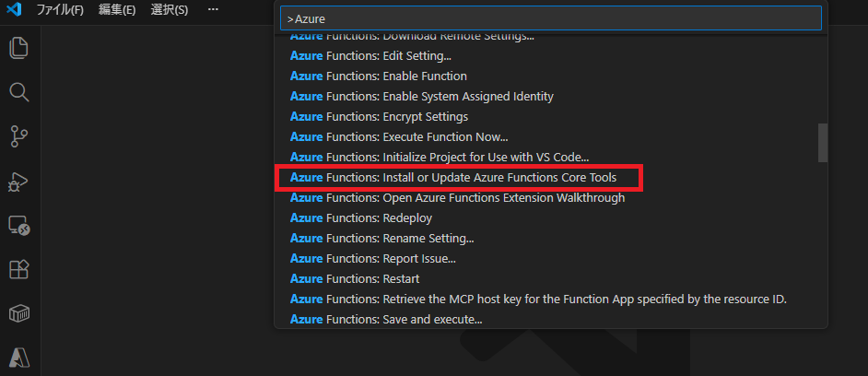The image size is (868, 376).
Task: Open the ファイル(F) menu
Action: point(60,9)
